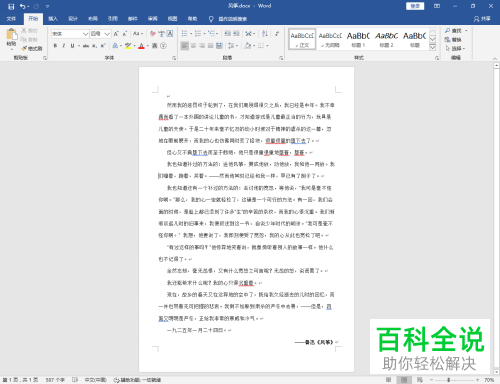Switch to the View tab
The width and height of the screenshot is (500, 384).
[172, 19]
